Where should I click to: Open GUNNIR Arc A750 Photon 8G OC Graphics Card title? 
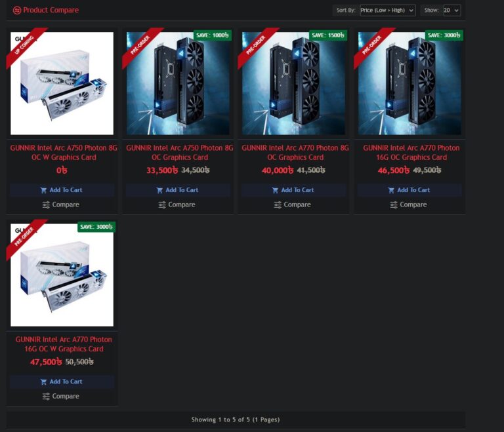(180, 153)
